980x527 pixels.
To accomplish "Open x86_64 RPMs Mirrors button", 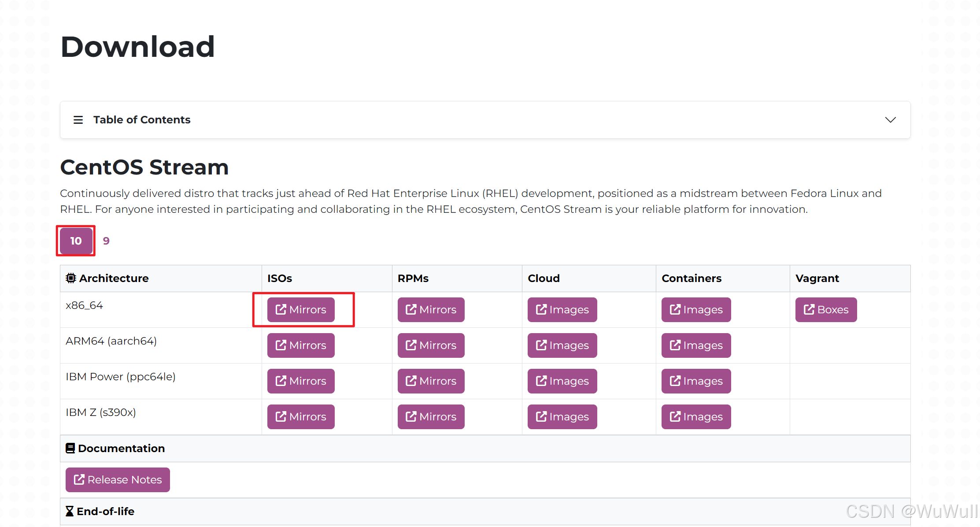I will [x=431, y=310].
